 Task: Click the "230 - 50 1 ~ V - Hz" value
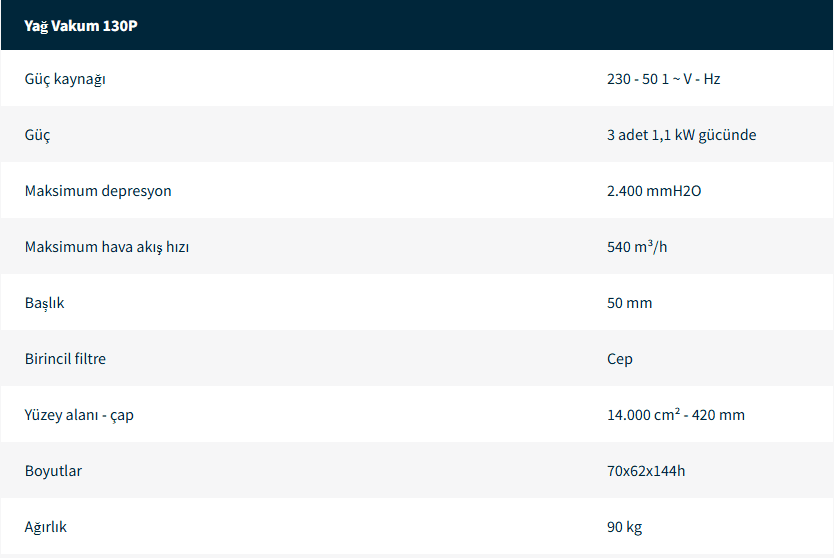[x=663, y=79]
